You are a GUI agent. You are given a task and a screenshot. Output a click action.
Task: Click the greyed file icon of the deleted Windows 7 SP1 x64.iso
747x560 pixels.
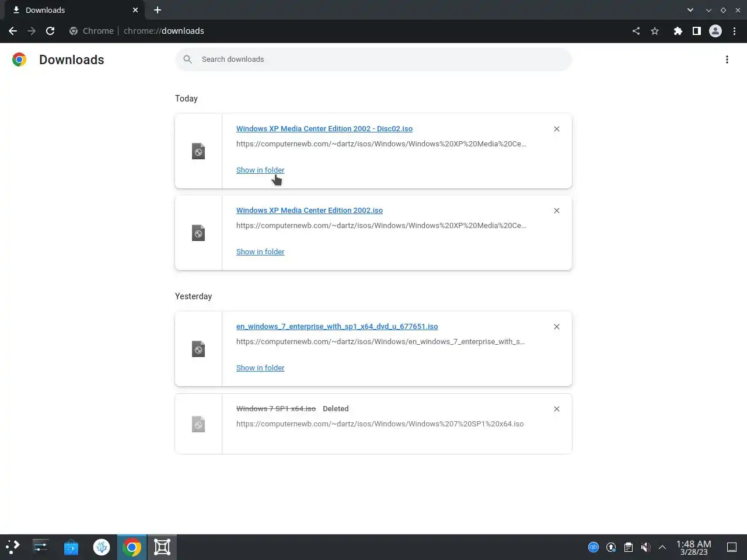pyautogui.click(x=198, y=424)
